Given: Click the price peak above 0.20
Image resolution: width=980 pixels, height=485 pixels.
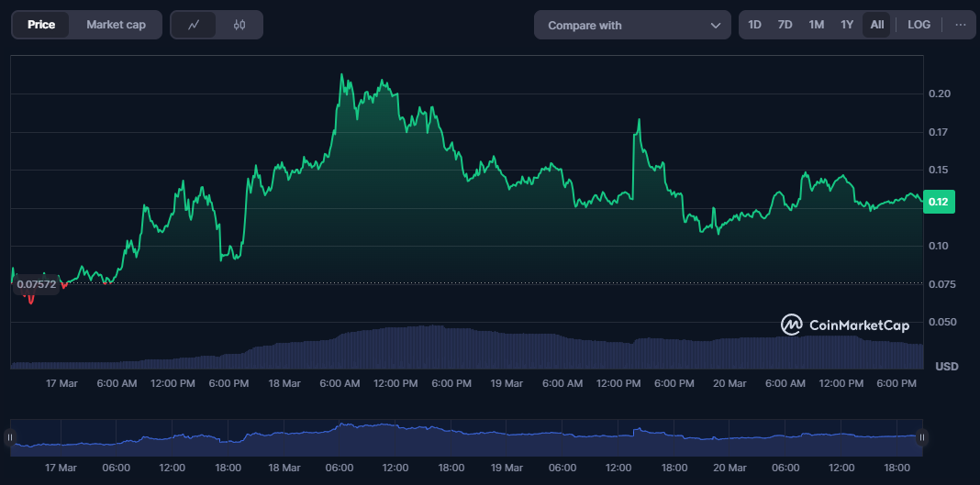Looking at the screenshot, I should [342, 76].
